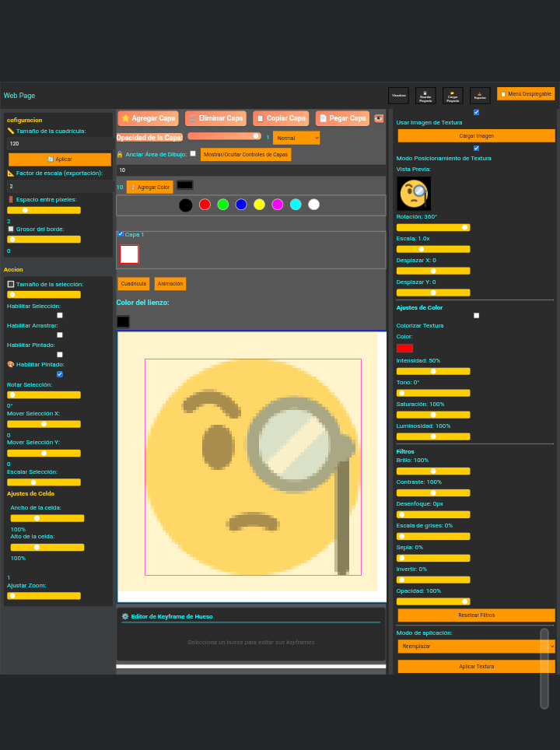Toggle the Anclar Área de Dibujo checkbox
560x750 pixels.
[193, 153]
